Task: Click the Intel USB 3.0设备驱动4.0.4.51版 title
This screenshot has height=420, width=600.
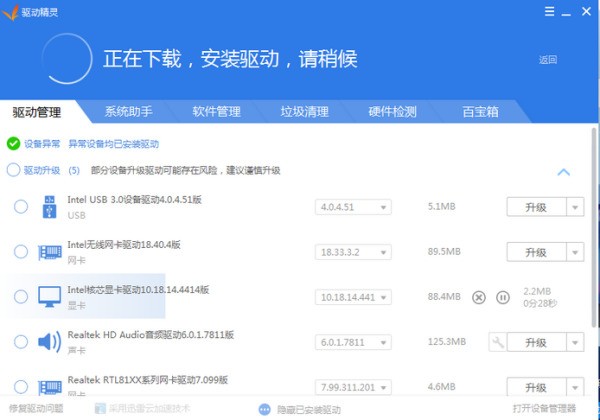Action: (x=134, y=200)
